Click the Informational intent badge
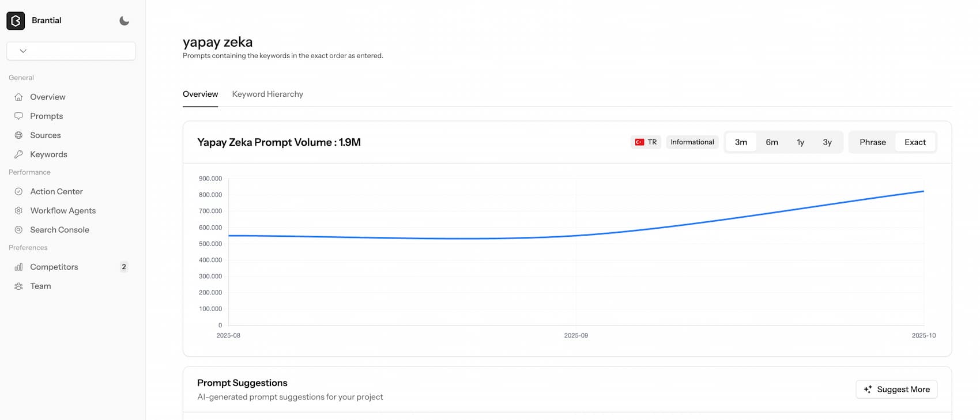This screenshot has width=980, height=420. [x=692, y=142]
